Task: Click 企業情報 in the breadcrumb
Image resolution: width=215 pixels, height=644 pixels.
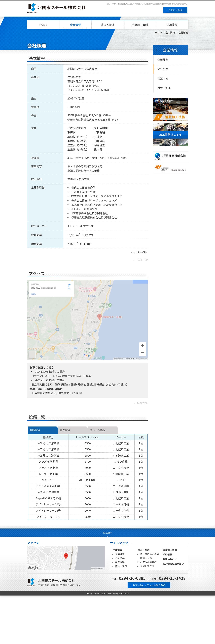Action: pyautogui.click(x=170, y=32)
